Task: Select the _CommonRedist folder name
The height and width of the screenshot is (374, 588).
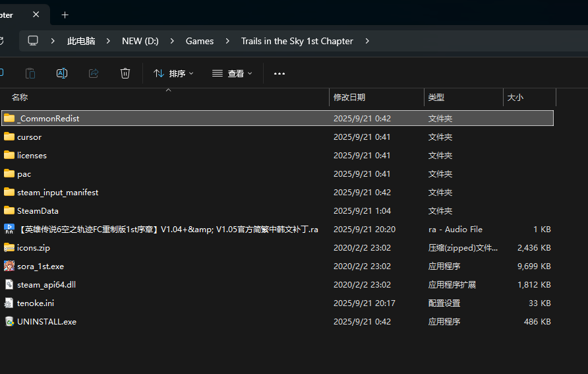Action: click(48, 119)
